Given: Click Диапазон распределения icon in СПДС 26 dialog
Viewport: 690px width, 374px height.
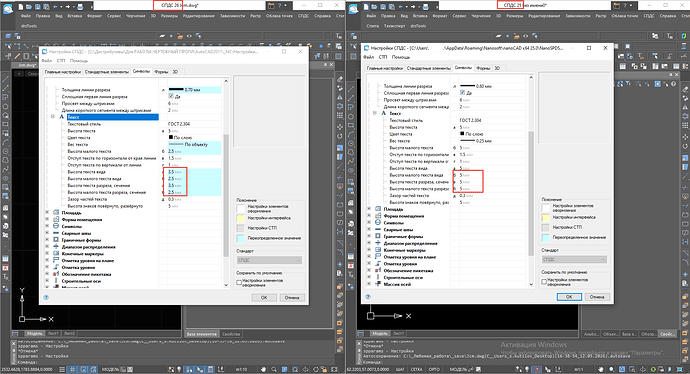Looking at the screenshot, I should pyautogui.click(x=56, y=246).
